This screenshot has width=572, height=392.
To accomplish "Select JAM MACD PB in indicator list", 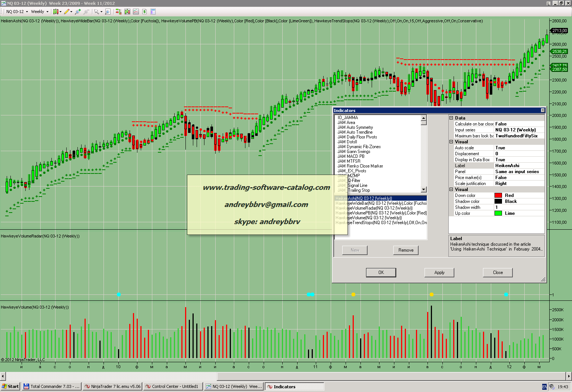I will 351,156.
